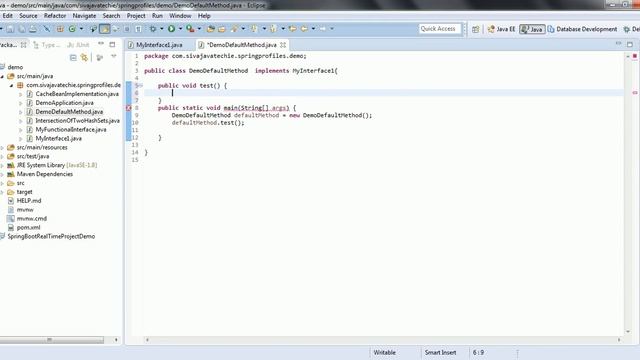640x360 pixels.
Task: Click the error marker on line 8
Action: [129, 108]
